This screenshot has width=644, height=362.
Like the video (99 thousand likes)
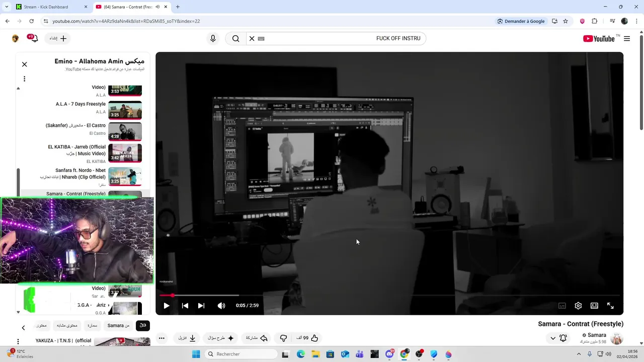pyautogui.click(x=308, y=338)
